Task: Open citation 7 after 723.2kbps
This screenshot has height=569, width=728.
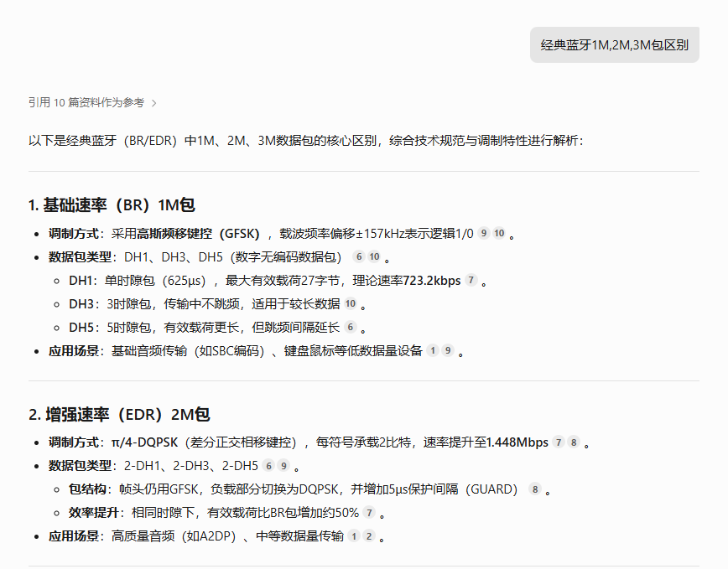Action: click(471, 280)
